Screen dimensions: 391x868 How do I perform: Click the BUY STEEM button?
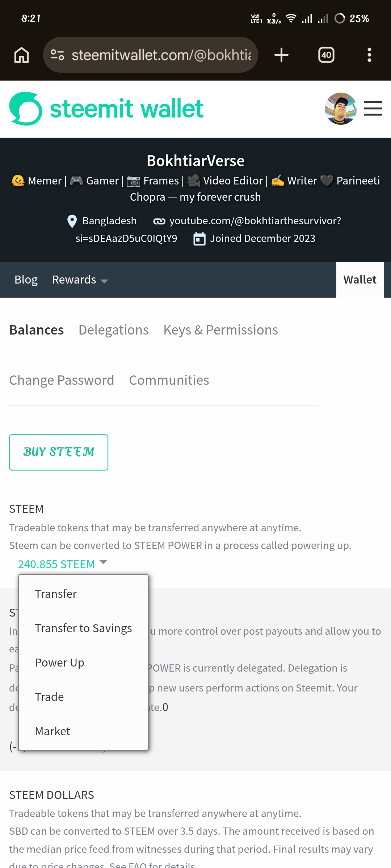click(x=59, y=452)
